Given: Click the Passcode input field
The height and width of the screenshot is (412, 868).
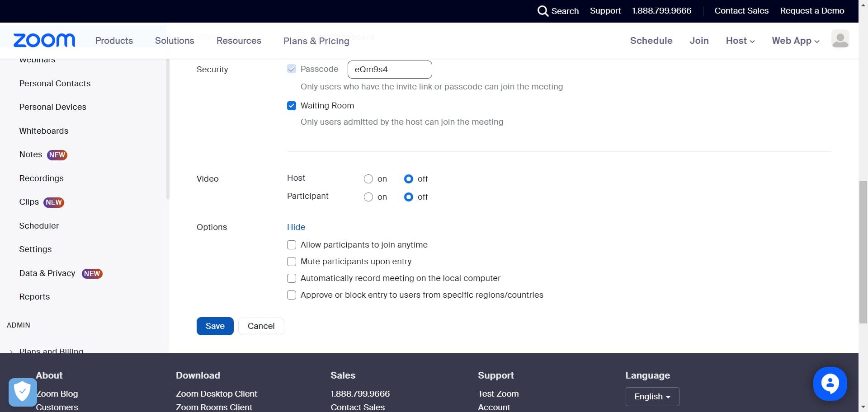Looking at the screenshot, I should [x=389, y=70].
